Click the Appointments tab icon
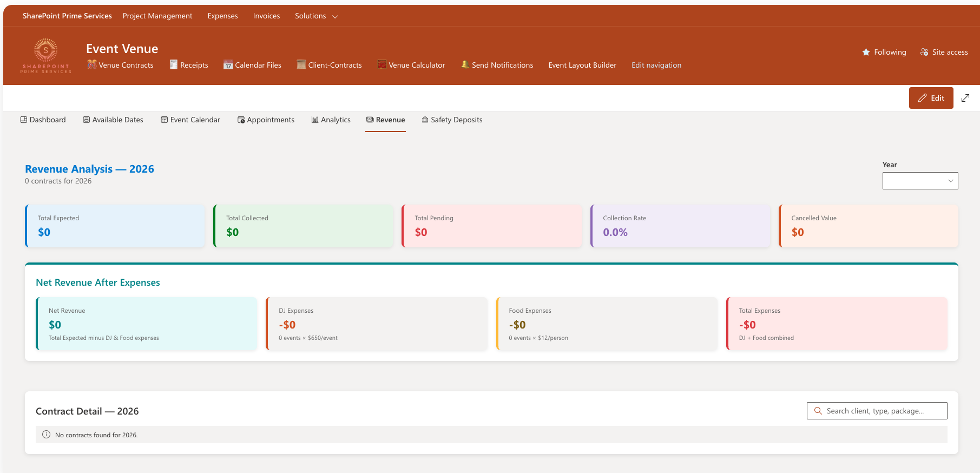 (241, 120)
